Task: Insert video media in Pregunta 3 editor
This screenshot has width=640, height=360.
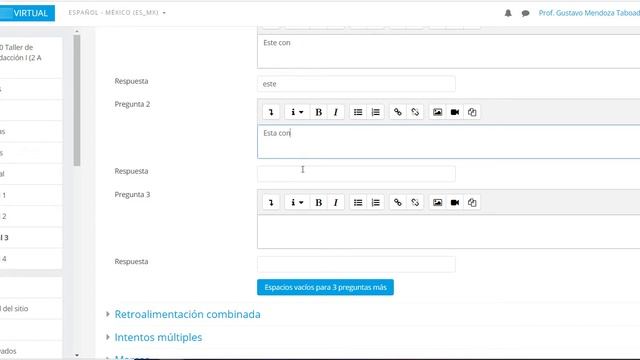Action: pyautogui.click(x=455, y=202)
